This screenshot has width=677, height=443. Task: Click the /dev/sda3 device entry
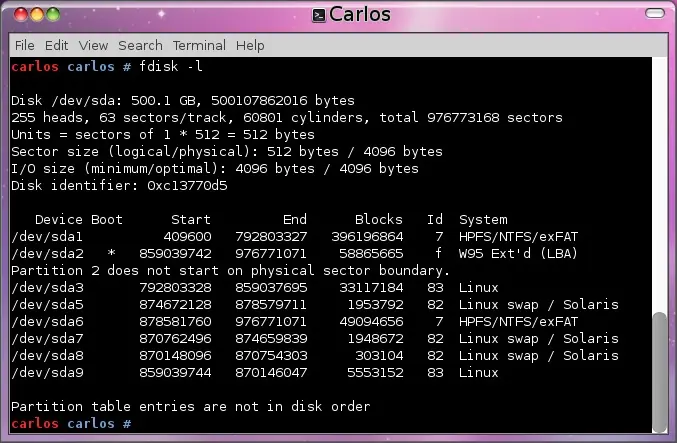coord(47,288)
